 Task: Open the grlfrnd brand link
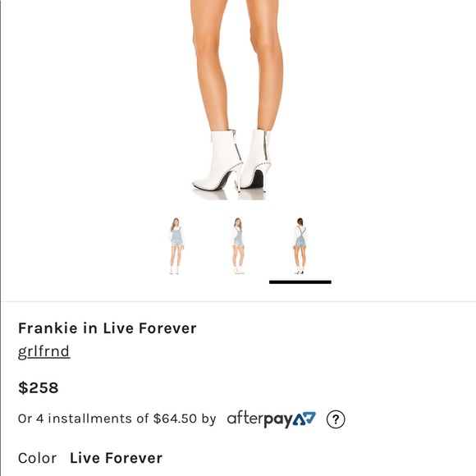pos(43,351)
